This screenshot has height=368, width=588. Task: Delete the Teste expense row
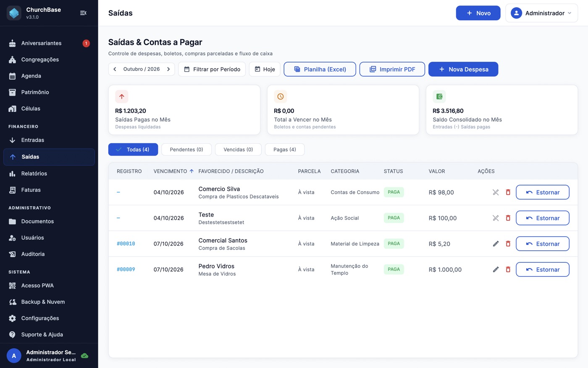pos(508,218)
